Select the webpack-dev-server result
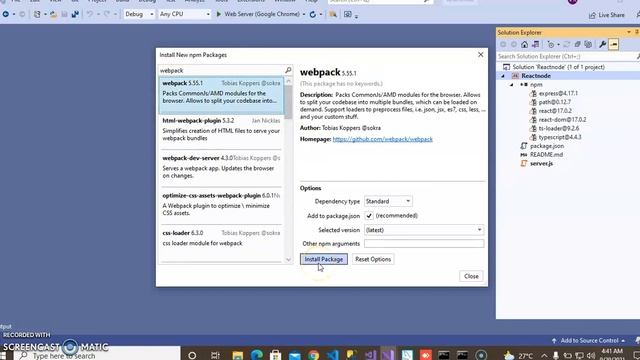Image resolution: width=640 pixels, height=360 pixels. click(x=221, y=167)
